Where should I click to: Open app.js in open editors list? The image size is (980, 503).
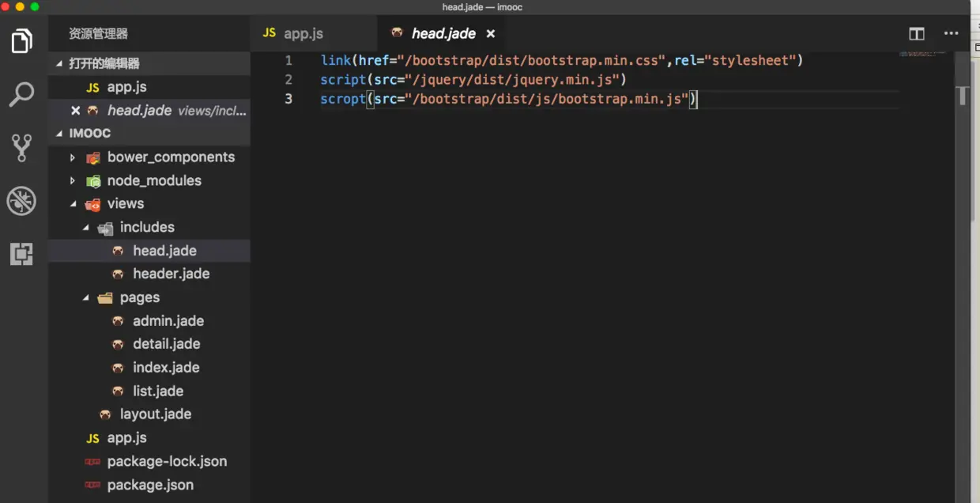[149, 87]
